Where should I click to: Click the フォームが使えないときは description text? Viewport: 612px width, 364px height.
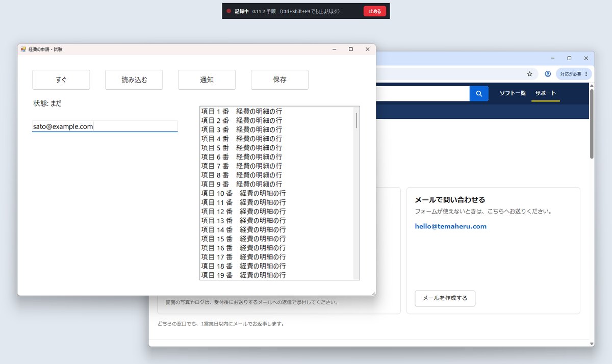pos(483,211)
